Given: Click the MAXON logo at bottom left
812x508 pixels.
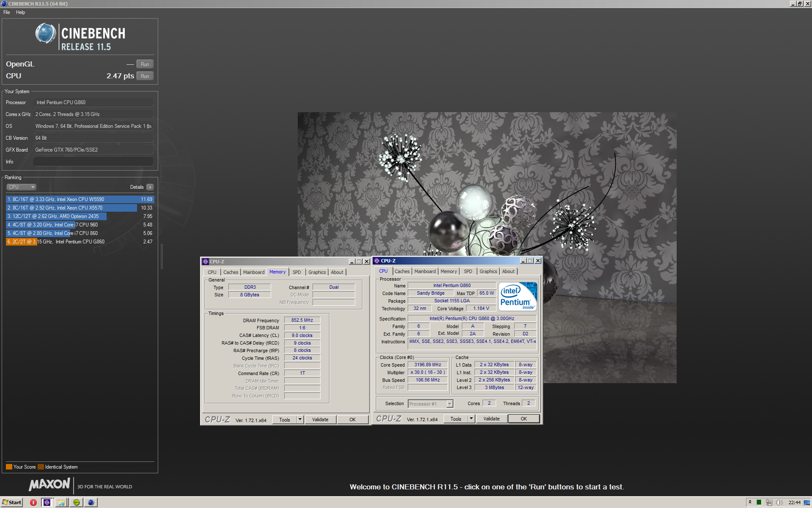Looking at the screenshot, I should (49, 485).
